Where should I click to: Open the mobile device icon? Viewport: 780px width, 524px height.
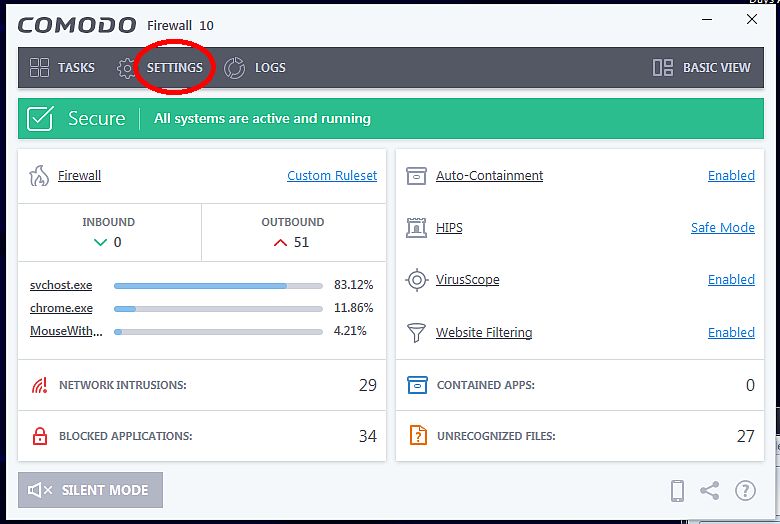click(677, 490)
